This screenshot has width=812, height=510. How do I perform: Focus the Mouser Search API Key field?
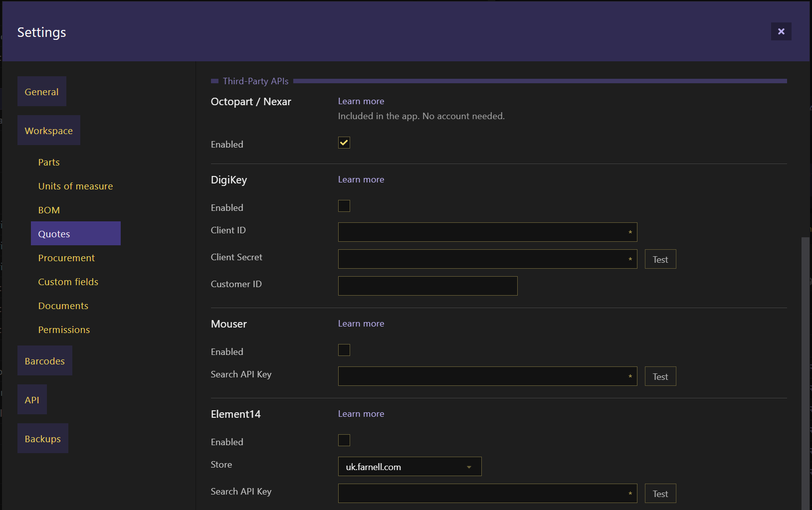[x=488, y=376]
